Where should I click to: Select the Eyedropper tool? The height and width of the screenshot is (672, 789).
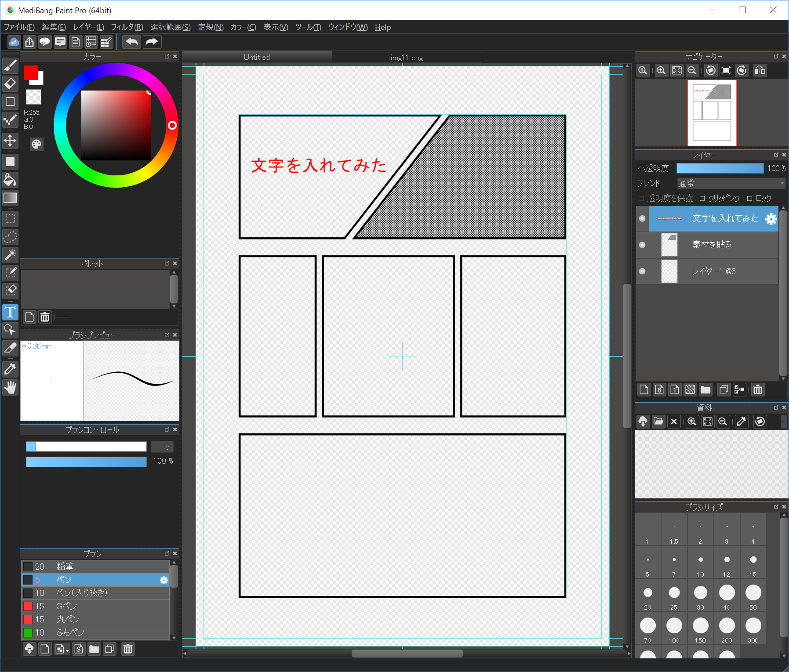tap(10, 369)
